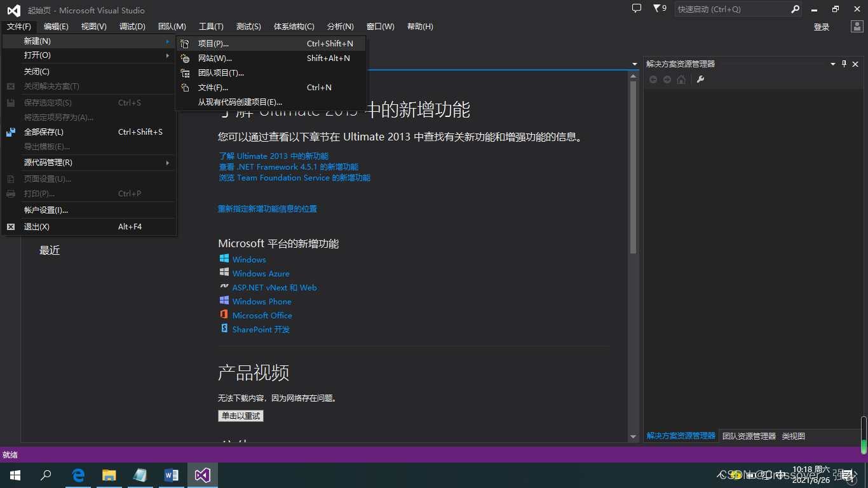Choose 团队项目(T)... entry
This screenshot has width=868, height=488.
[271, 73]
